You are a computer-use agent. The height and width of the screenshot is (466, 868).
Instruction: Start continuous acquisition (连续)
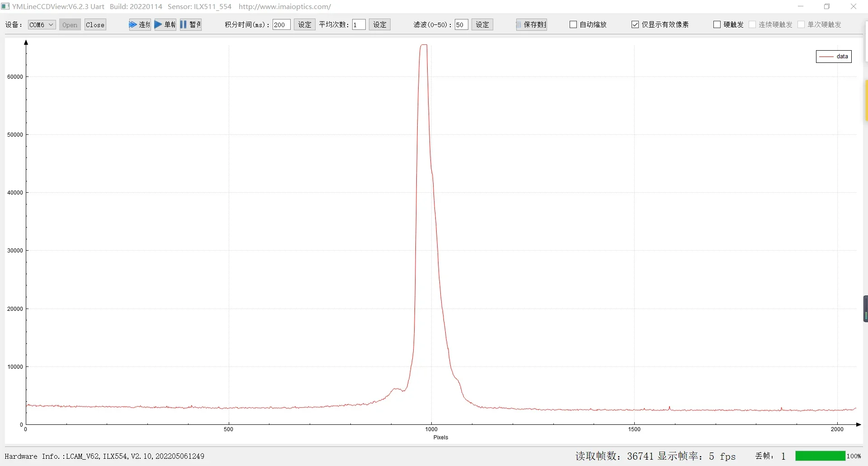[140, 24]
